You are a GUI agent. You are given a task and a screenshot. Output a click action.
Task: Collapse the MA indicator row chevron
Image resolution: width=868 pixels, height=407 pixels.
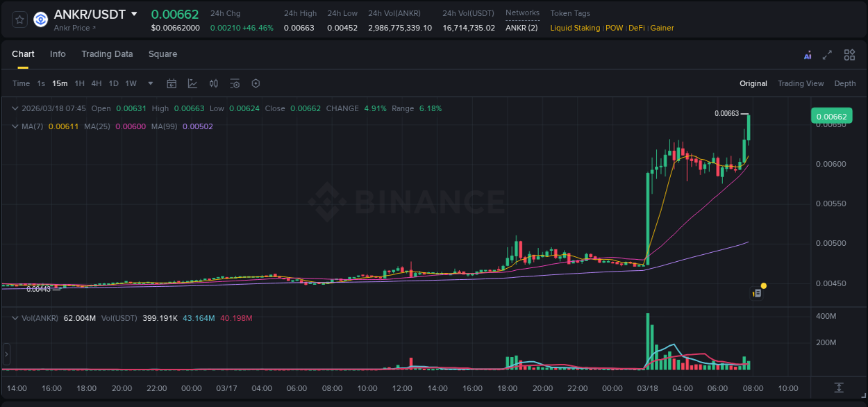pos(14,126)
